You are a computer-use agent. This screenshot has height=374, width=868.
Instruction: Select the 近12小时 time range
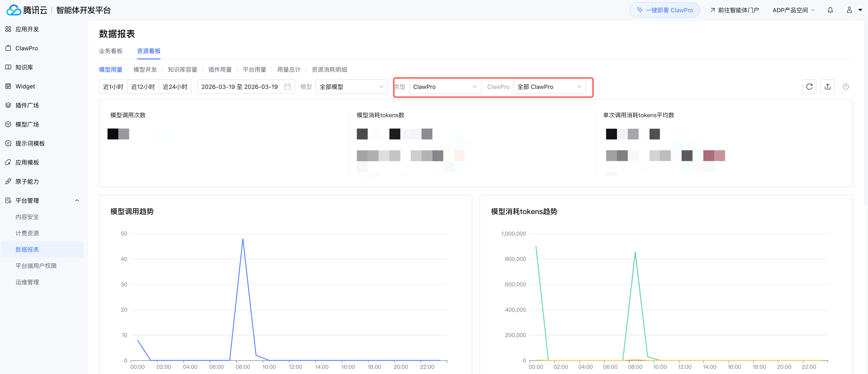coord(143,87)
